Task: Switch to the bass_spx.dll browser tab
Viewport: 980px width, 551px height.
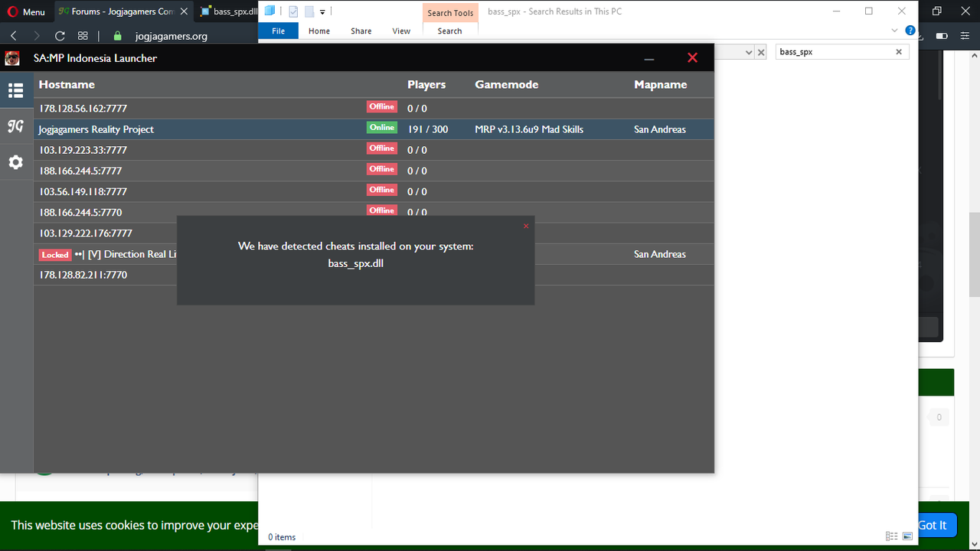Action: point(228,11)
